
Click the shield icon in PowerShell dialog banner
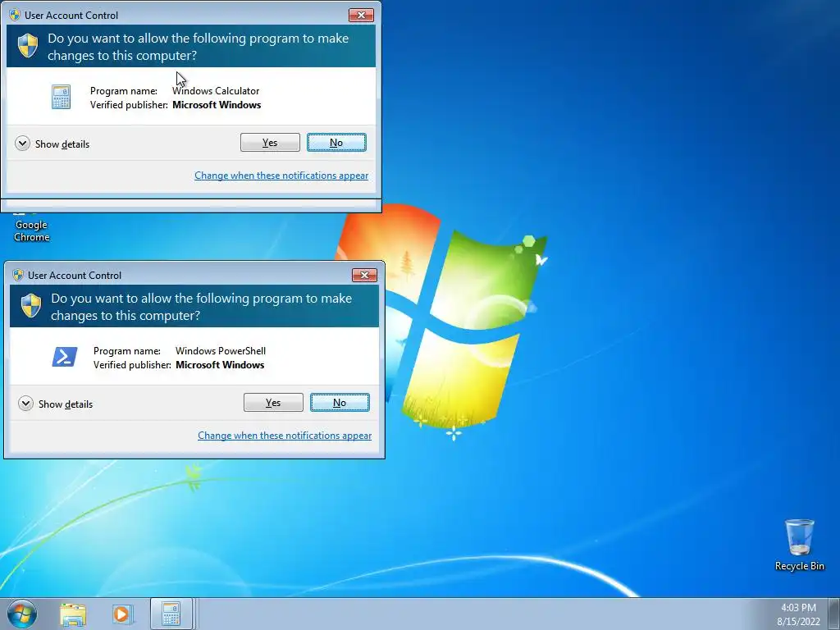30,306
